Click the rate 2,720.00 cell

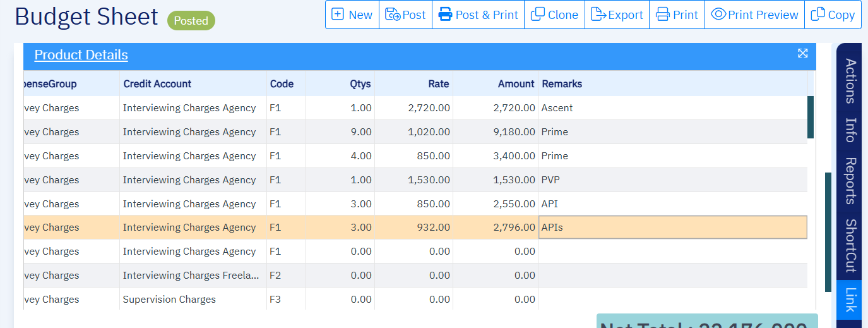(x=414, y=108)
